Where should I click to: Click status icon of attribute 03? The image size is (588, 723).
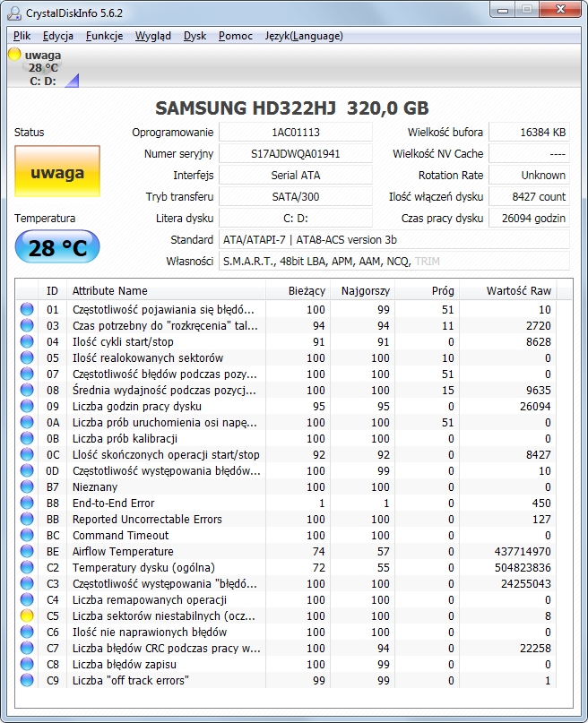[x=27, y=325]
